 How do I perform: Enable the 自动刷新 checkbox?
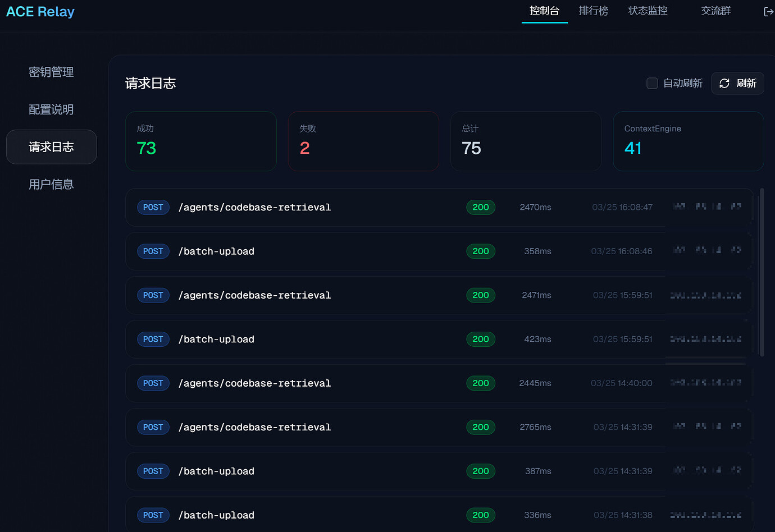coord(652,83)
